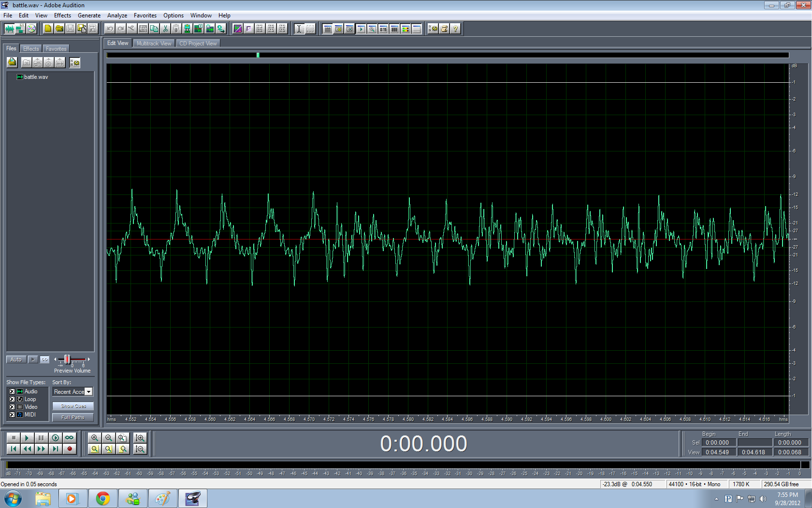This screenshot has height=508, width=812.
Task: Enable looped playback with the infinity button
Action: click(x=70, y=438)
